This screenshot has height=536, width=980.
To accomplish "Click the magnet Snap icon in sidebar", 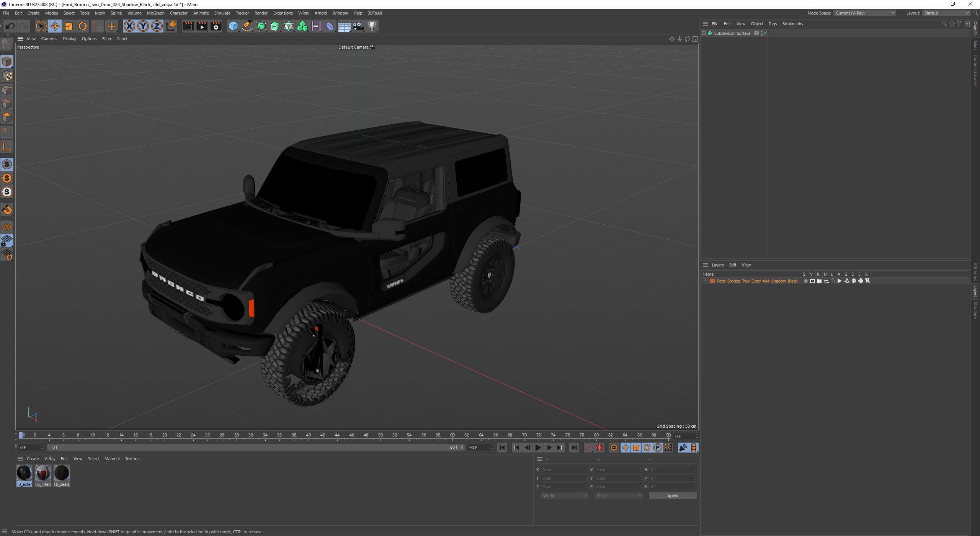I will [x=7, y=209].
